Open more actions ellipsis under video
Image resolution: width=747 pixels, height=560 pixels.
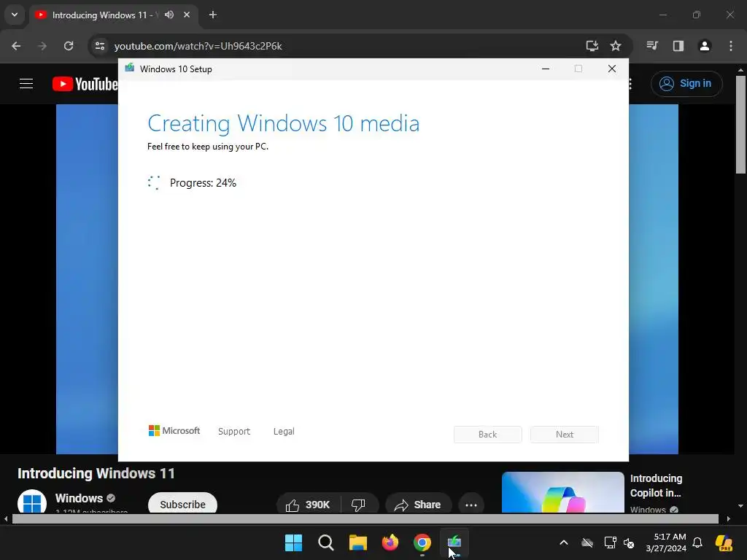click(471, 505)
